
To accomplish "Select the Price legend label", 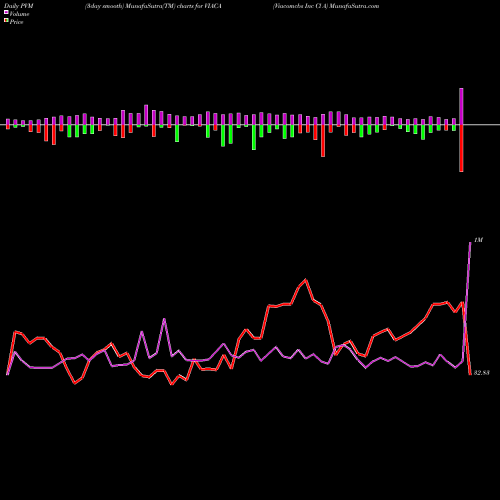I will [x=16, y=22].
